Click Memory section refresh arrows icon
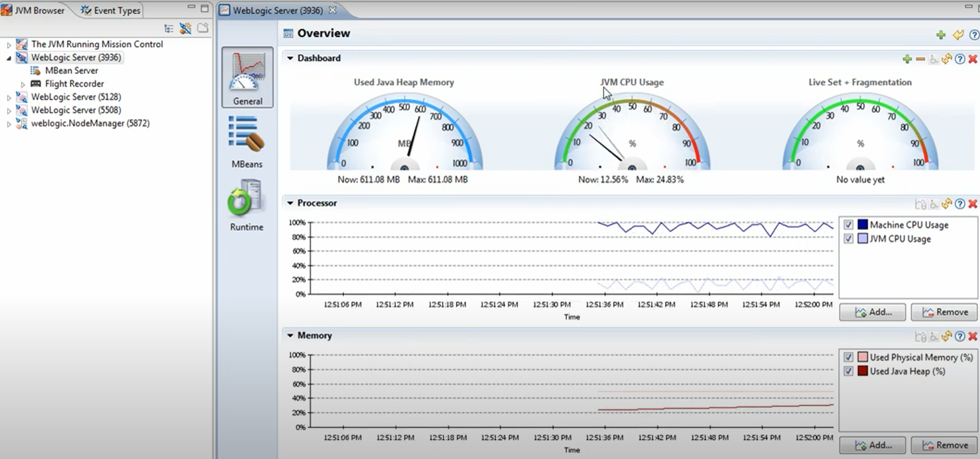The height and width of the screenshot is (459, 980). [947, 336]
